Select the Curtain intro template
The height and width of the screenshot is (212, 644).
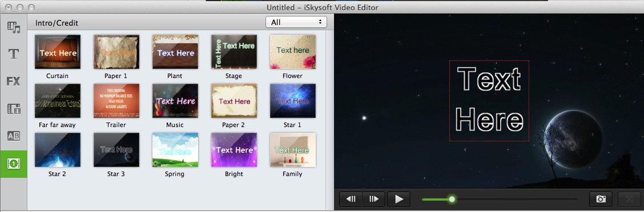58,52
